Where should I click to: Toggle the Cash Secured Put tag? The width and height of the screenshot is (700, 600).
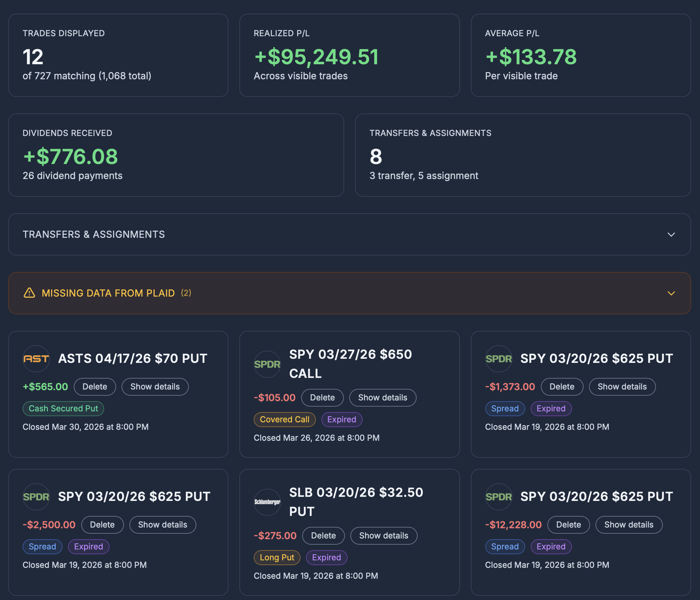click(63, 408)
